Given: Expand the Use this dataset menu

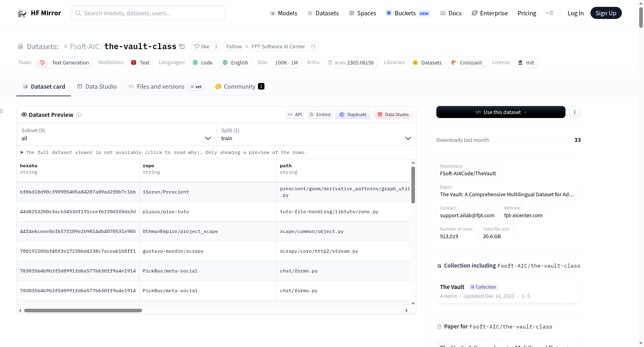Looking at the screenshot, I should (x=501, y=112).
